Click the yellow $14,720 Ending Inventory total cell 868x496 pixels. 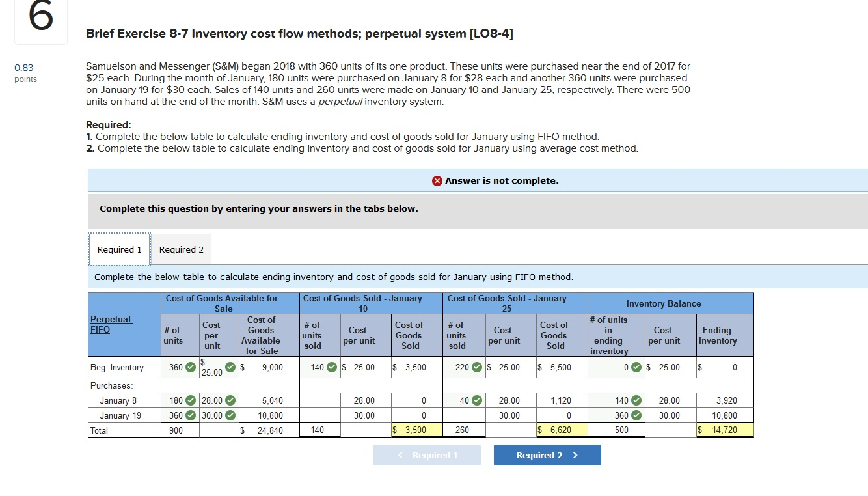724,430
